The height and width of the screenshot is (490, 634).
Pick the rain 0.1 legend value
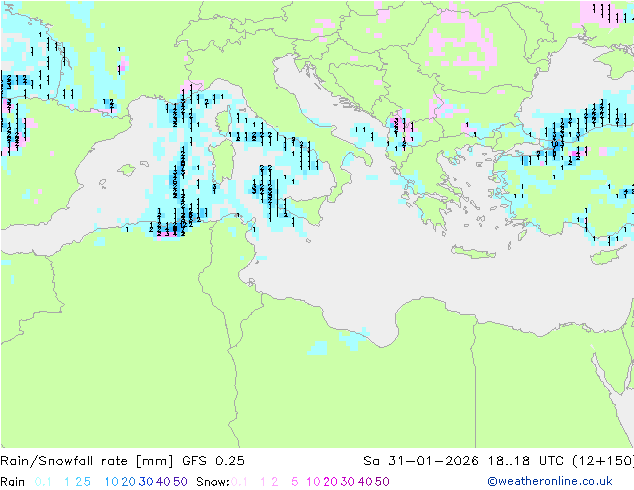(43, 482)
